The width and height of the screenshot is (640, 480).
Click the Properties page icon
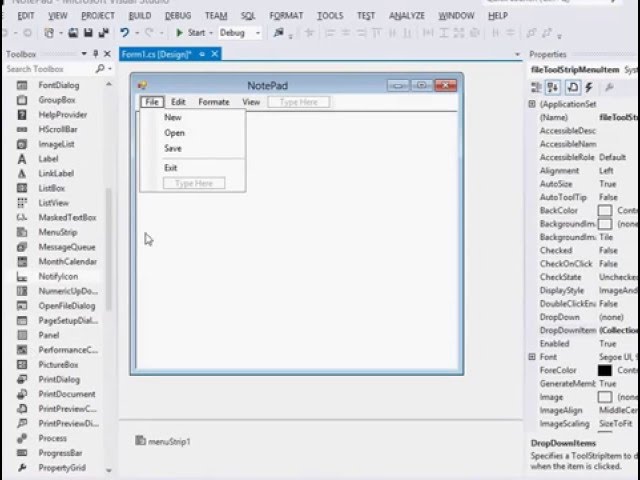tap(573, 87)
